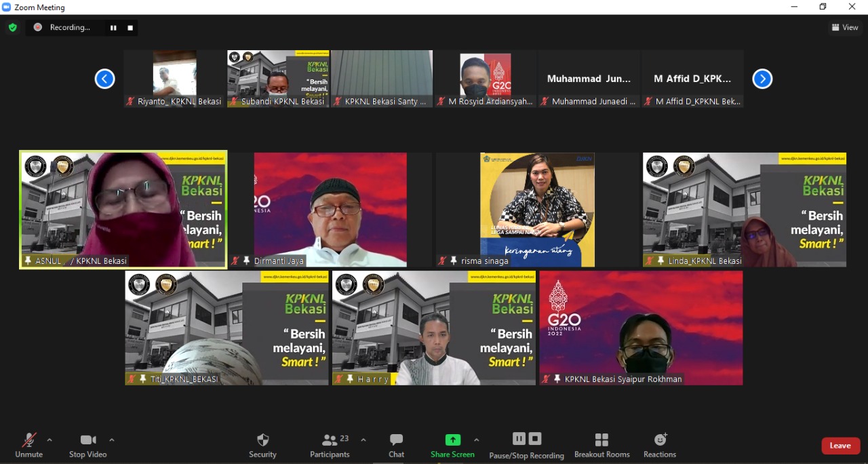
Task: Click the green Share Screen icon
Action: point(452,440)
